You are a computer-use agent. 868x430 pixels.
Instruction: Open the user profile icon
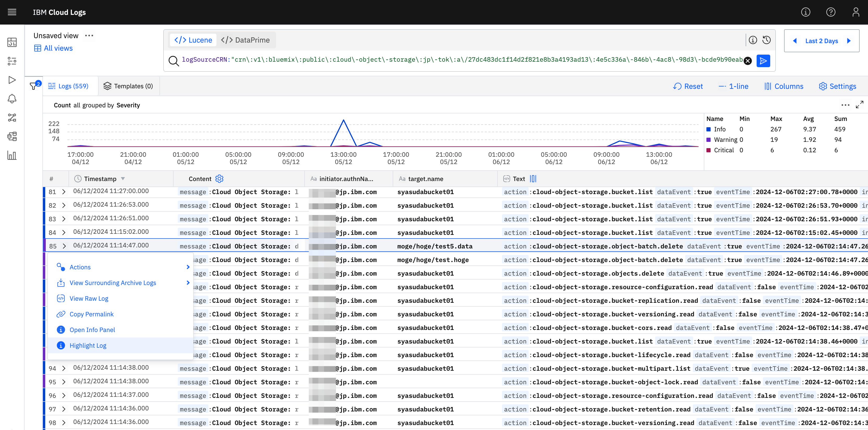point(855,12)
